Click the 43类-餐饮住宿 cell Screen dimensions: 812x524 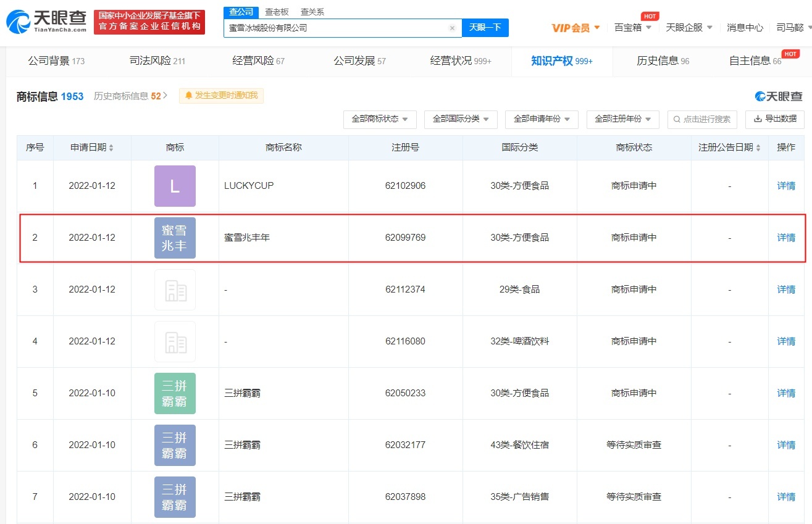(x=520, y=445)
